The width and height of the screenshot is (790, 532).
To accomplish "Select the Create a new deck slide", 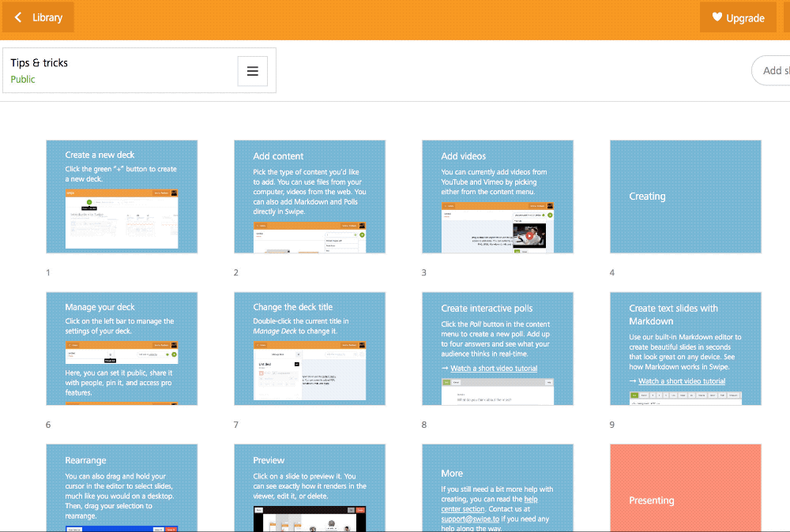I will 122,197.
